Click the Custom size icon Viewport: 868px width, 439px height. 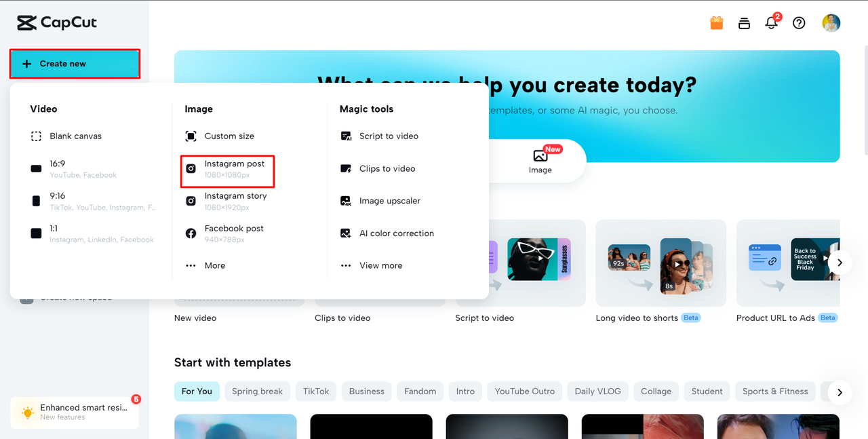coord(191,136)
